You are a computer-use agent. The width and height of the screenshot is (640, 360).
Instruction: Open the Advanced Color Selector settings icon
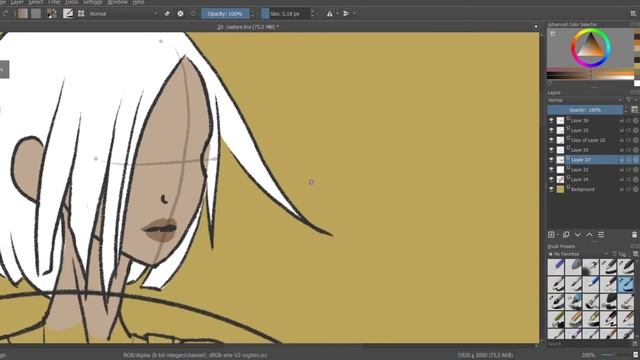[x=553, y=34]
